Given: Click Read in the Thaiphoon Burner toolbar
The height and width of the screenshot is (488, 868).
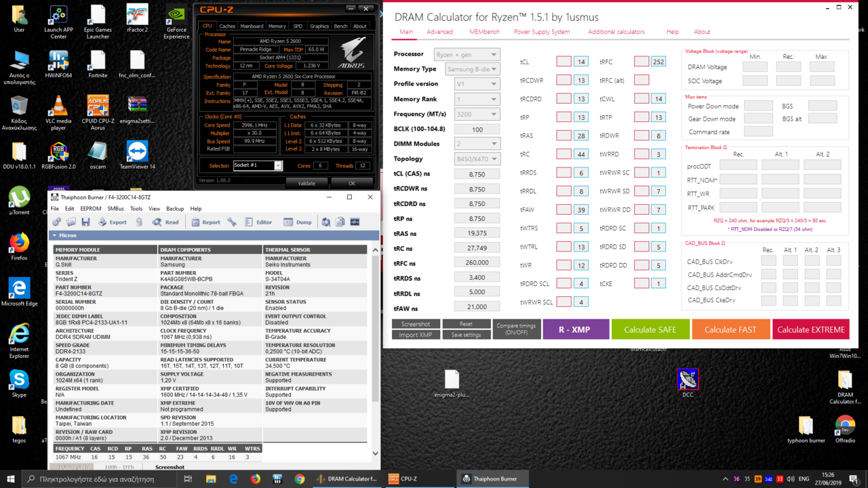Looking at the screenshot, I should 165,222.
